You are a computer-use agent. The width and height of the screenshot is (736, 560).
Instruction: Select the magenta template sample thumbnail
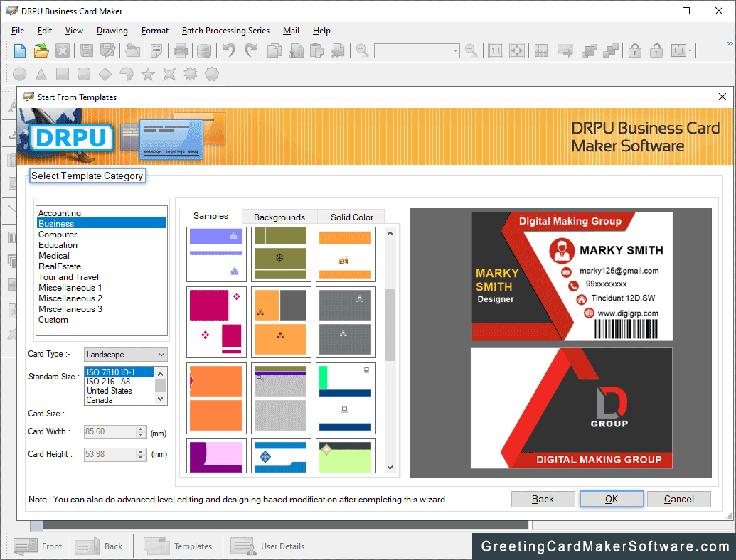pyautogui.click(x=216, y=322)
